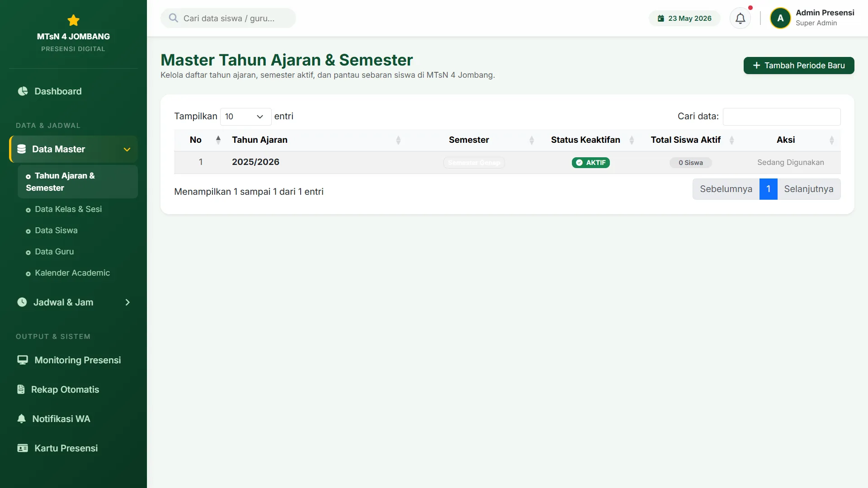The width and height of the screenshot is (868, 488).
Task: Sort by the No column arrows
Action: (x=218, y=140)
